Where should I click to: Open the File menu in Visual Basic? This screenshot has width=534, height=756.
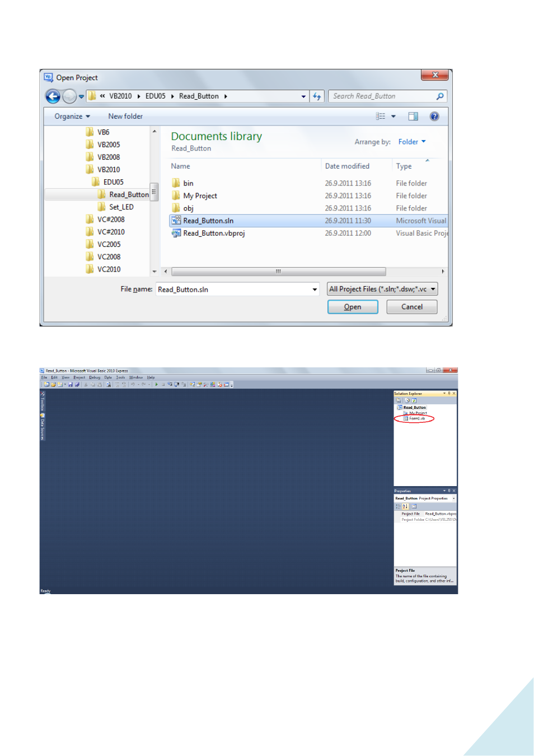click(44, 377)
